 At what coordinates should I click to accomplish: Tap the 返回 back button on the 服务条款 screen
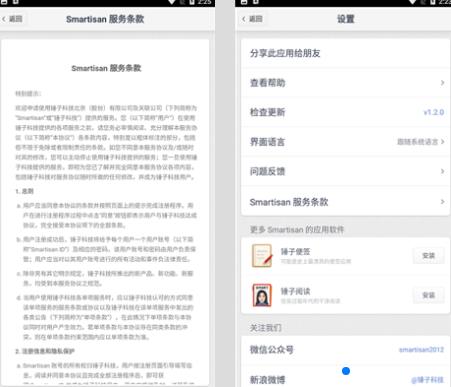tap(12, 19)
